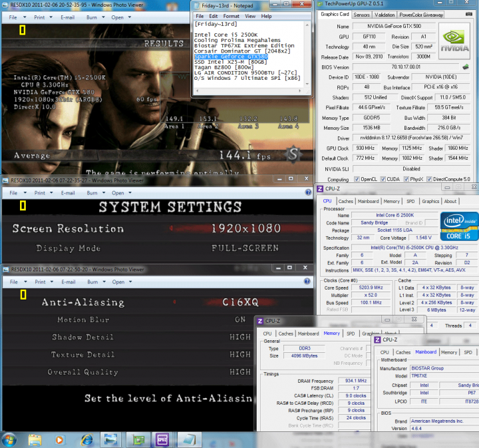Switch to About tab in CPU-Z
This screenshot has width=479, height=448.
click(x=450, y=201)
